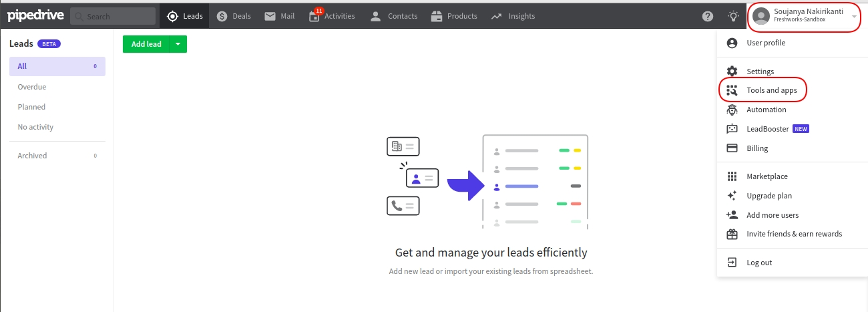Viewport: 868px width, 312px height.
Task: Click the NEW badge beside LeadBooster
Action: [801, 129]
